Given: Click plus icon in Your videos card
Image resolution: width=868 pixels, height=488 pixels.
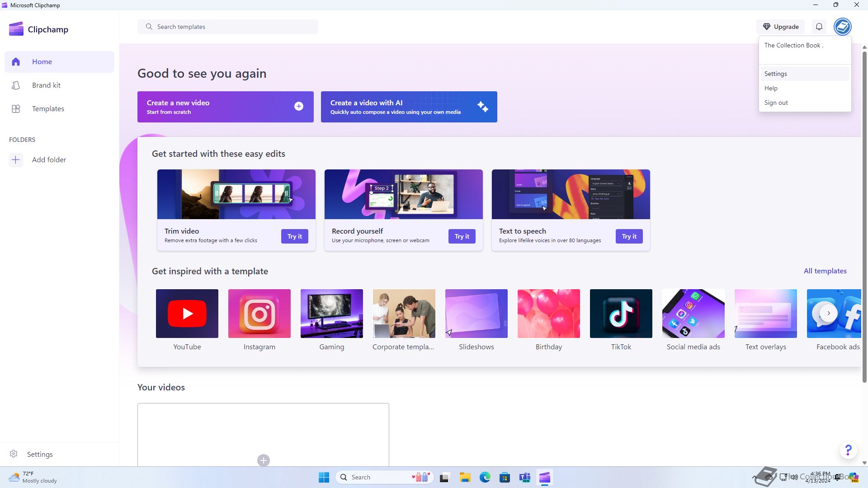Looking at the screenshot, I should click(264, 460).
